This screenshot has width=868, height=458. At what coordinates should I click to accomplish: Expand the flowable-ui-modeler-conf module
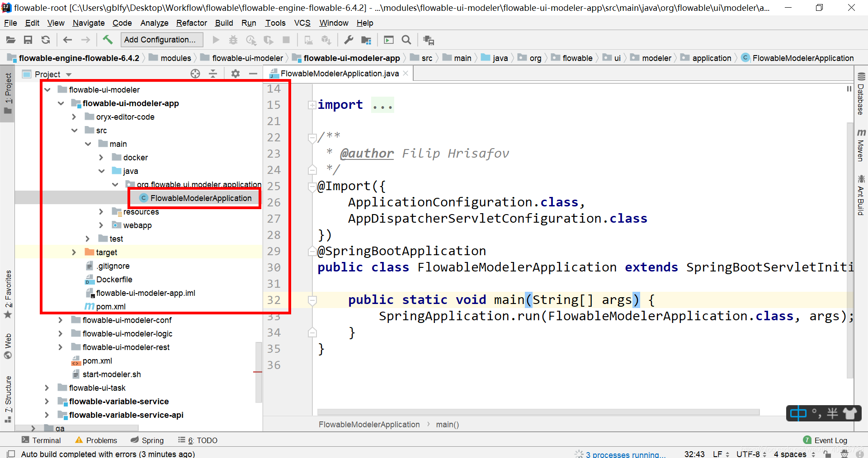pos(61,320)
